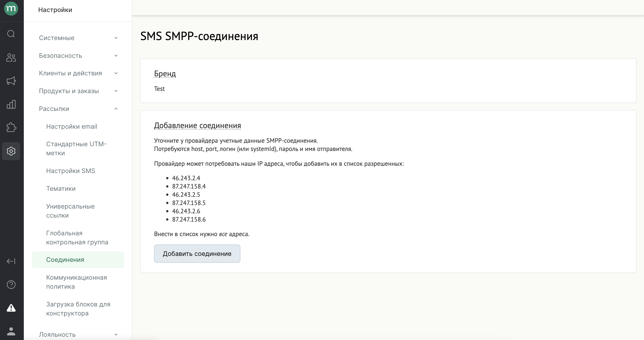Click the green Mindbox logo icon

(x=11, y=9)
